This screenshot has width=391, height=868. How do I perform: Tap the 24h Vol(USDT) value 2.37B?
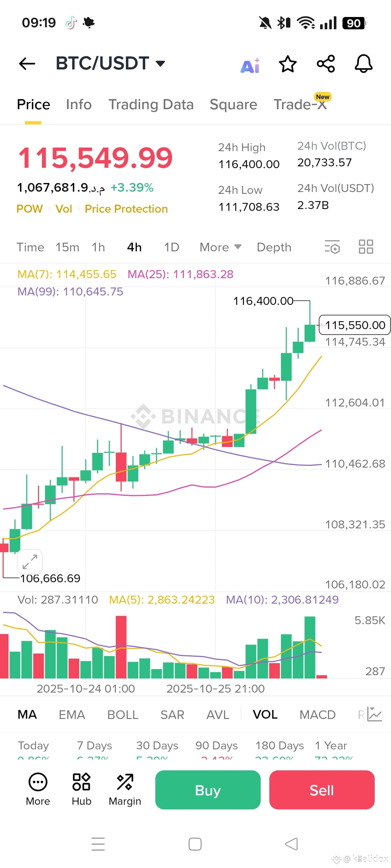313,205
